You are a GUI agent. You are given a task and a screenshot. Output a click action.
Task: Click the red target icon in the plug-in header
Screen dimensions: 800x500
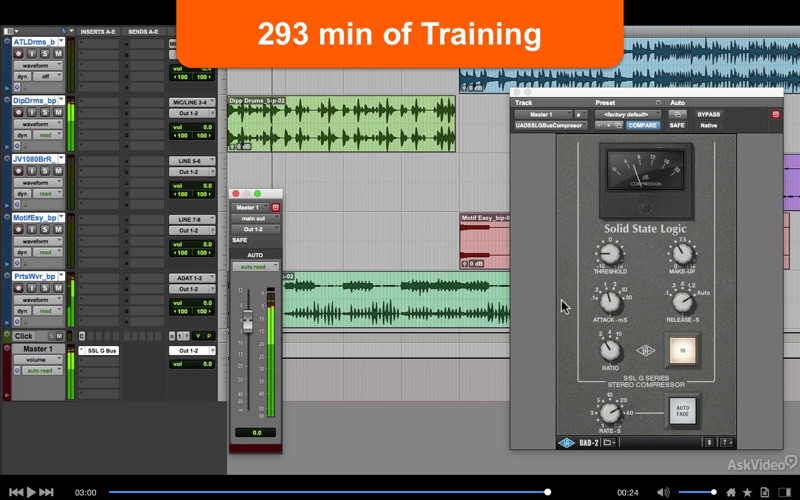coord(776,114)
